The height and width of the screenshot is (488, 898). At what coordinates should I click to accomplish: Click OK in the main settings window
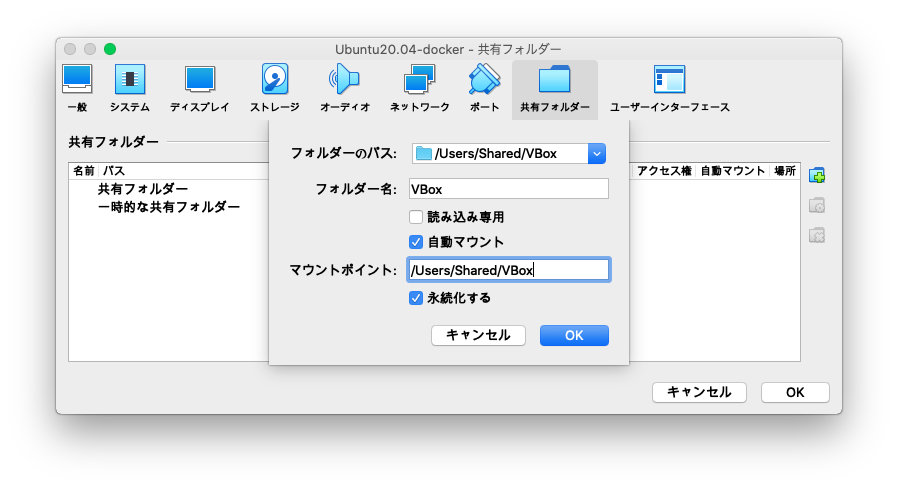795,392
